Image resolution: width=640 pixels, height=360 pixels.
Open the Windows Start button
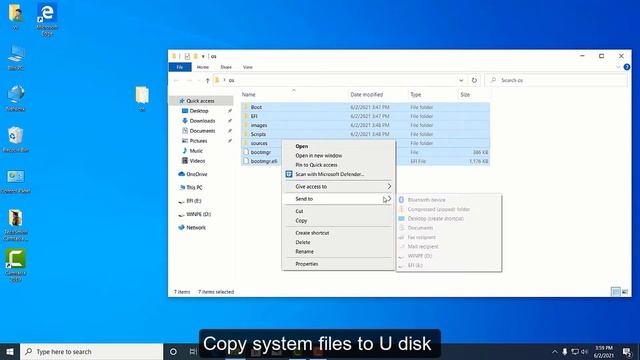[x=10, y=351]
